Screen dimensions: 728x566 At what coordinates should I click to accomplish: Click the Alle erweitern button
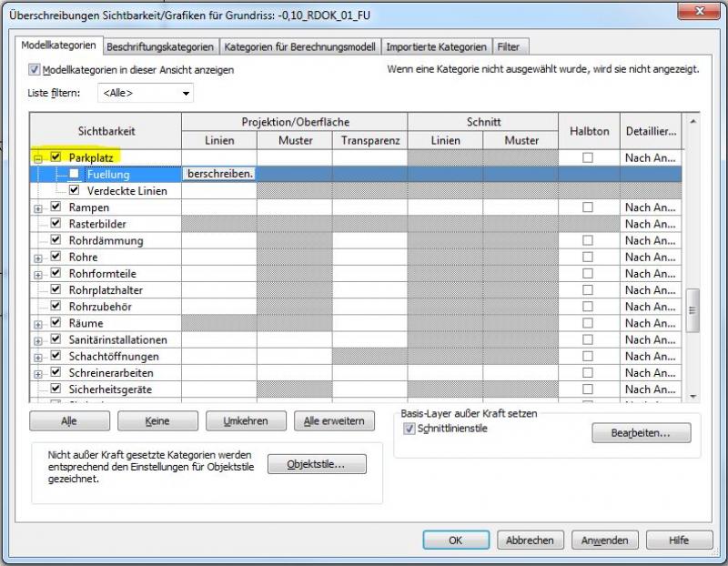(334, 420)
